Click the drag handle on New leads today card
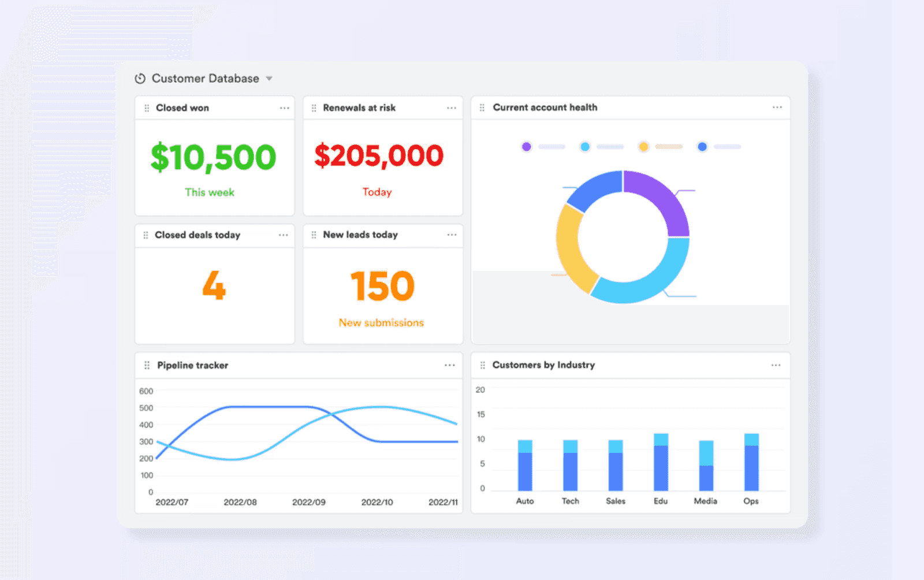Screen dimensions: 924x580 (x=314, y=235)
